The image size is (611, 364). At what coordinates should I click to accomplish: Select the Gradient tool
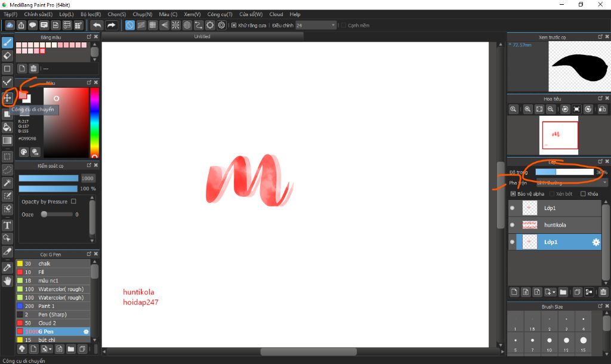tap(7, 140)
